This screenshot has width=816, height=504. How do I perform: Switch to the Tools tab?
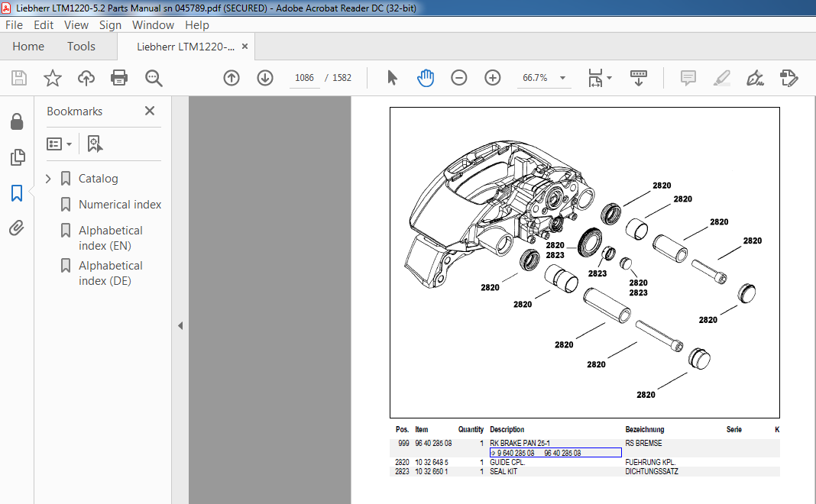[81, 47]
